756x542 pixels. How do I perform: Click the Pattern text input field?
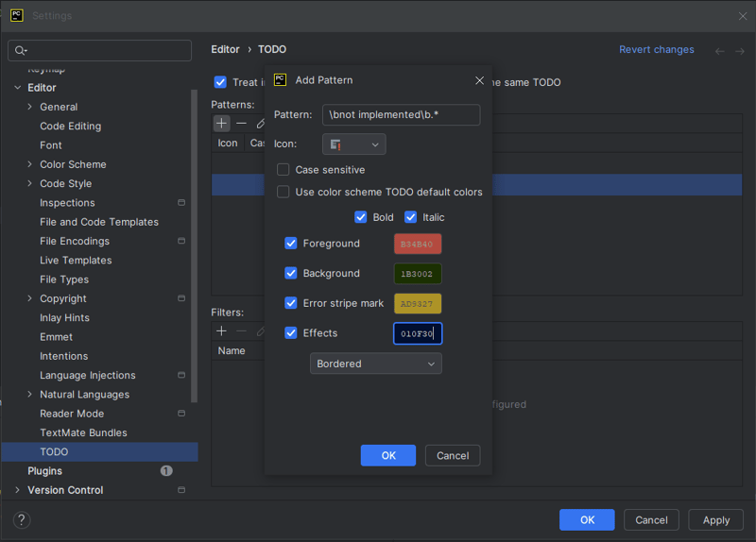[401, 114]
